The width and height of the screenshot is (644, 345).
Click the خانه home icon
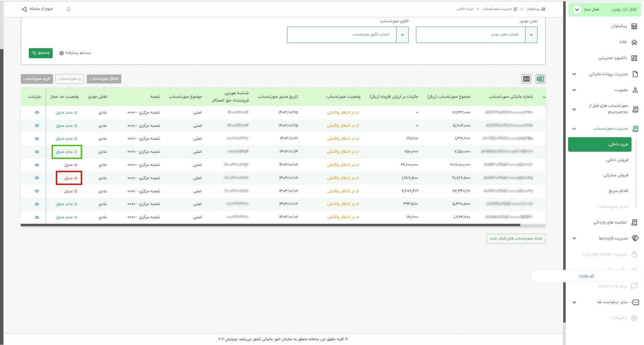(x=634, y=42)
